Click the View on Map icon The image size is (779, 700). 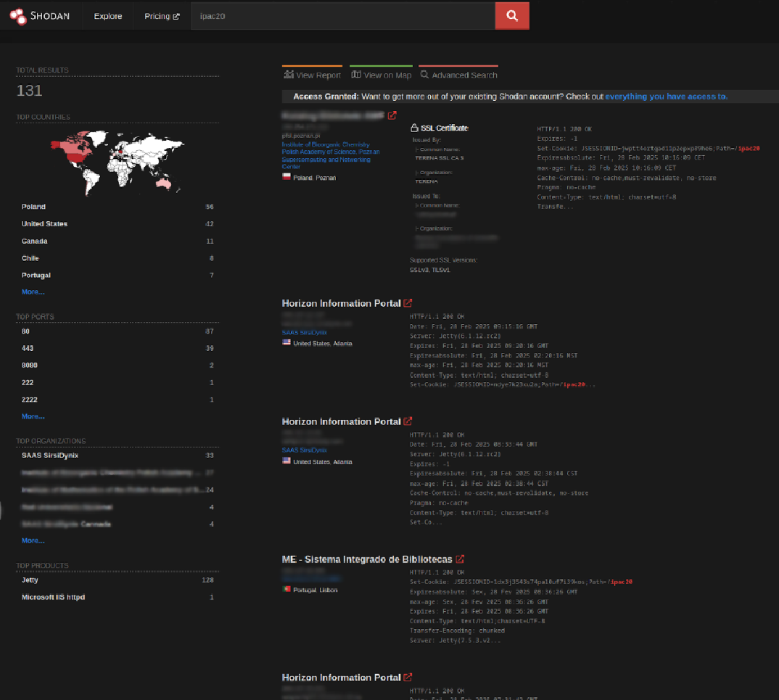(x=355, y=75)
